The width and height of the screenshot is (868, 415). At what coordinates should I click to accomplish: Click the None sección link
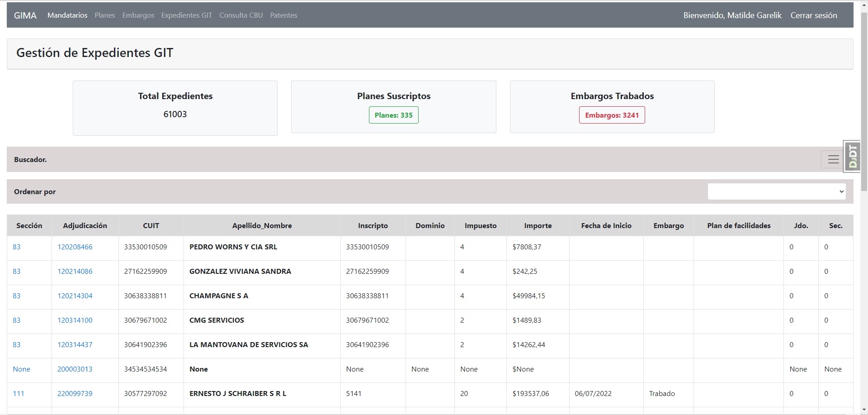22,369
